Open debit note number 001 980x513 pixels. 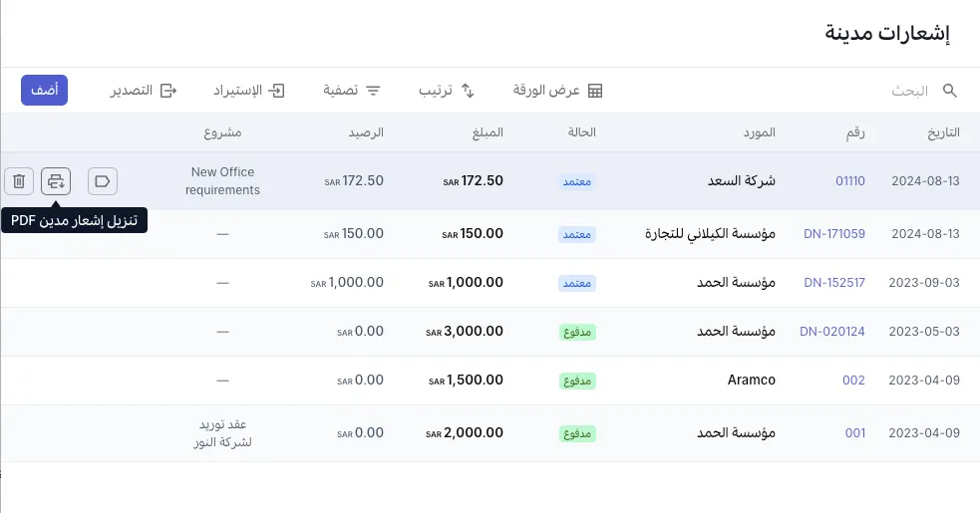click(x=855, y=432)
